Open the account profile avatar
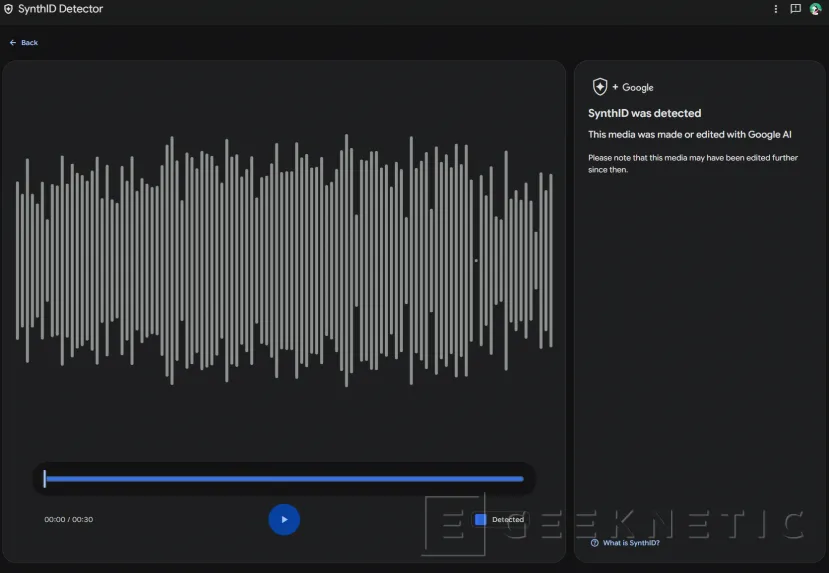 click(x=815, y=9)
